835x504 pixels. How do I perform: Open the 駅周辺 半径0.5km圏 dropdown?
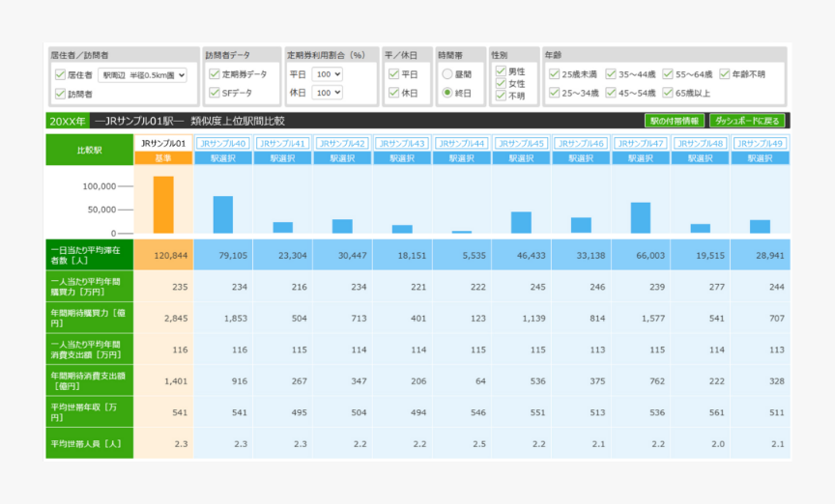pos(142,74)
